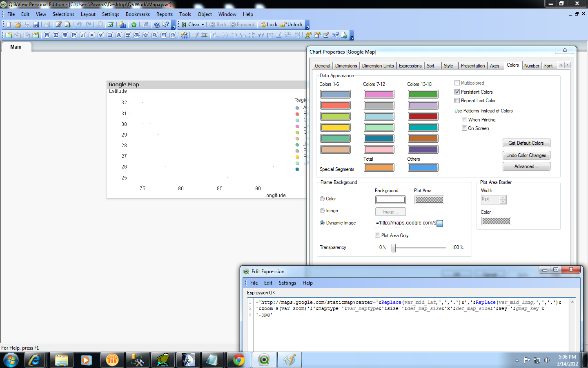Switch to the Expressions tab
The width and height of the screenshot is (588, 368).
(x=410, y=66)
